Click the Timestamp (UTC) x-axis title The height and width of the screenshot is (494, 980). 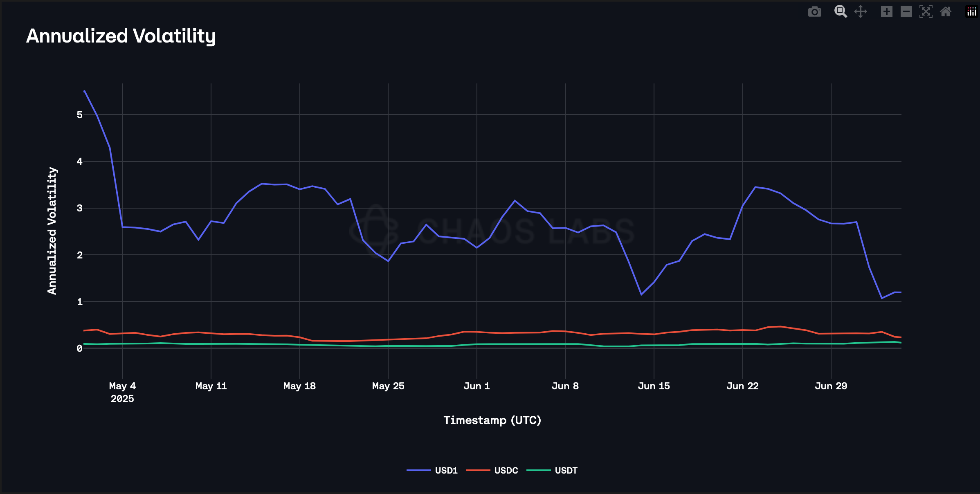click(x=492, y=420)
